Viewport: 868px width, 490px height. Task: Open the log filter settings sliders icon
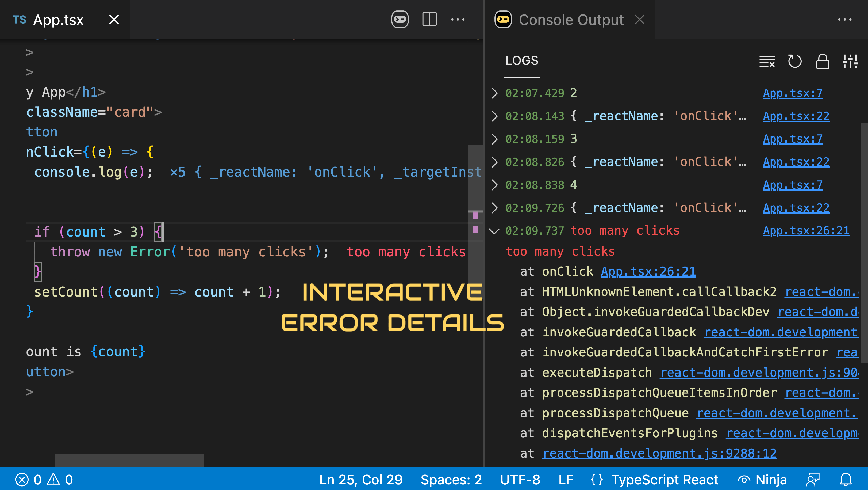pos(850,61)
